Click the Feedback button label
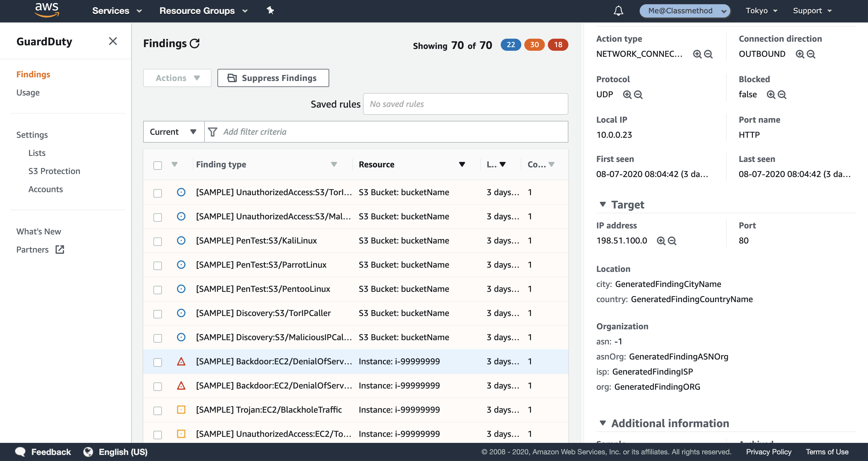Image resolution: width=868 pixels, height=461 pixels. click(51, 452)
